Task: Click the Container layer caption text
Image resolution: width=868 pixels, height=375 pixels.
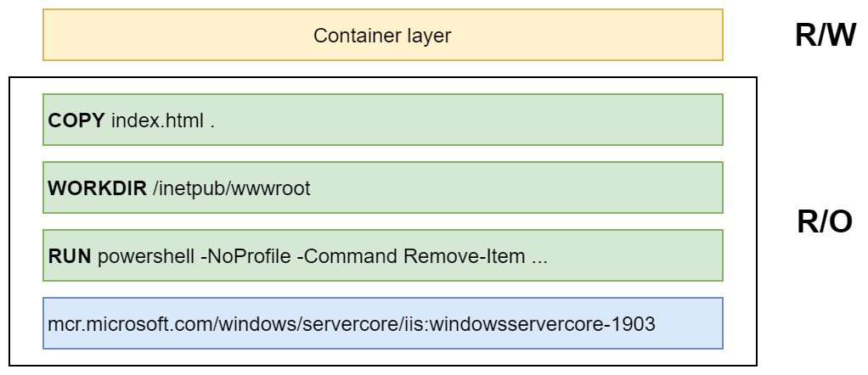Action: tap(382, 36)
